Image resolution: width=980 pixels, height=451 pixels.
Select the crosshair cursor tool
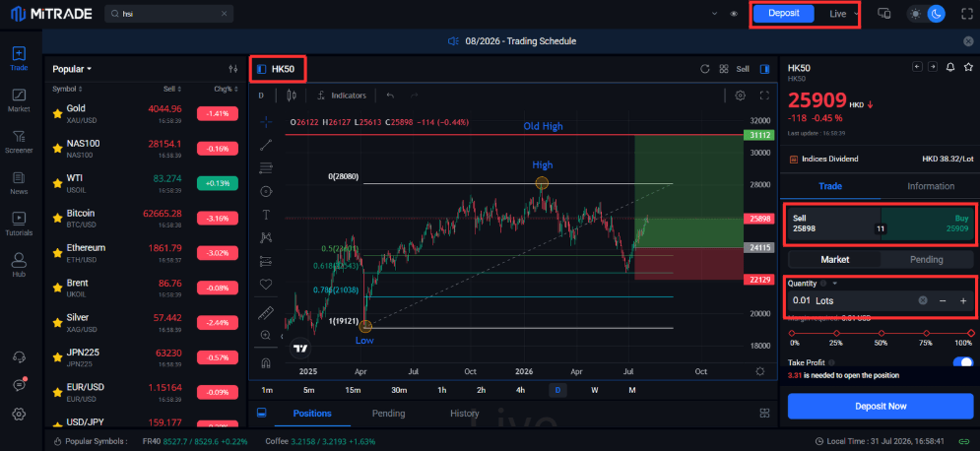click(x=266, y=122)
